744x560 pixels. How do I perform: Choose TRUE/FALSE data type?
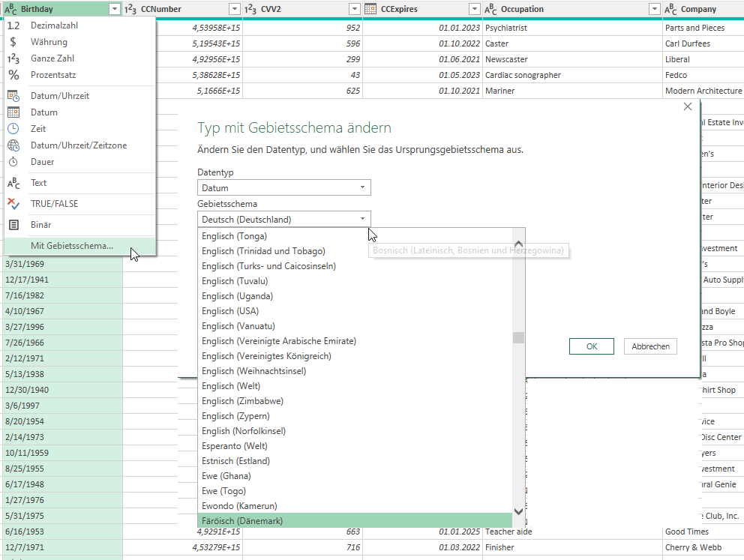coord(54,204)
